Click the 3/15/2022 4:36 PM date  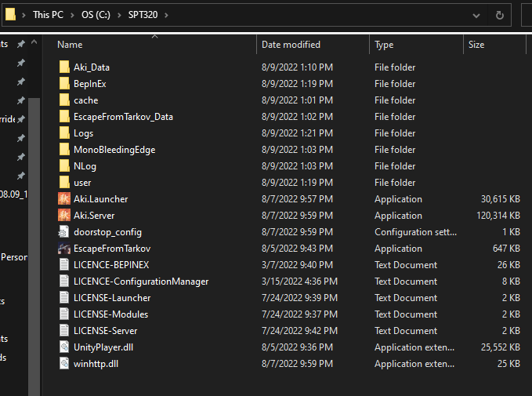click(x=299, y=282)
